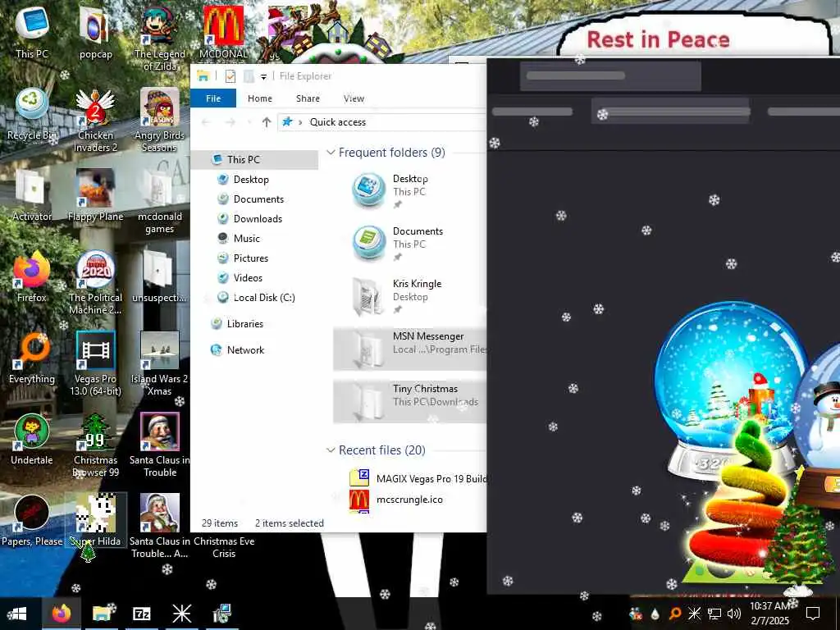This screenshot has height=630, width=840.
Task: Launch The Legend of Zilda shortcut
Action: [x=160, y=39]
